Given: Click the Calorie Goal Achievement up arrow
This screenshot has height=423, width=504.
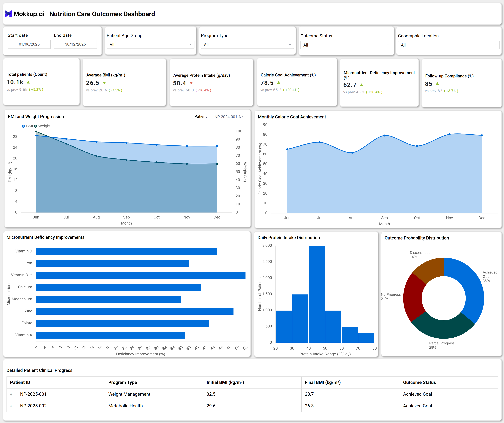Looking at the screenshot, I should tap(279, 83).
